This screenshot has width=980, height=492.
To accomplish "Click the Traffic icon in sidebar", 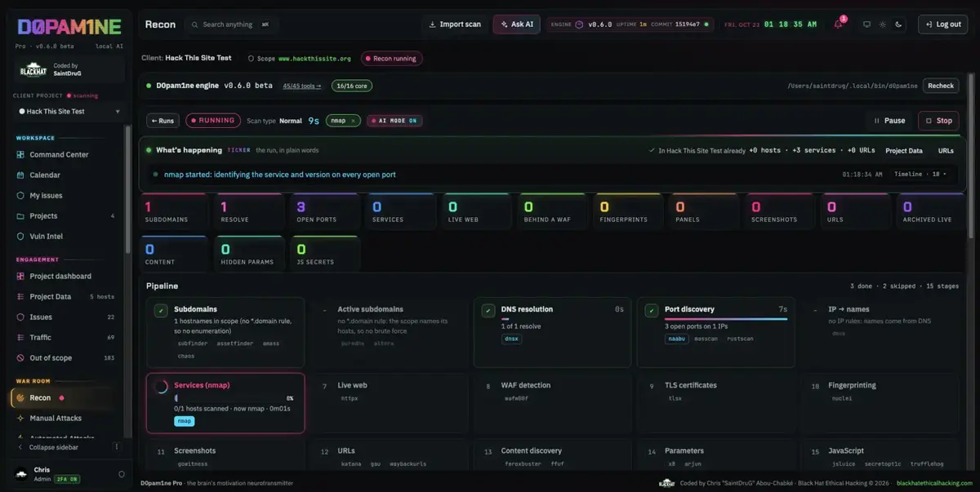I will (x=21, y=337).
